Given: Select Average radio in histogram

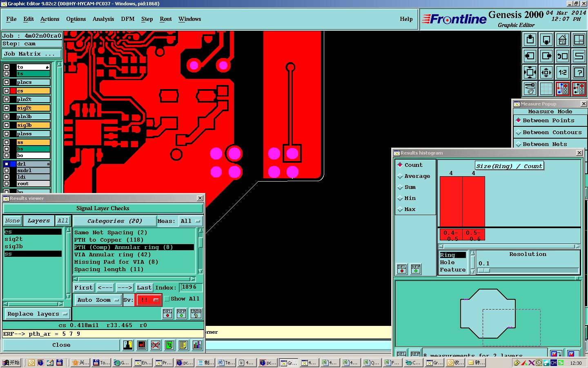Looking at the screenshot, I should [414, 176].
